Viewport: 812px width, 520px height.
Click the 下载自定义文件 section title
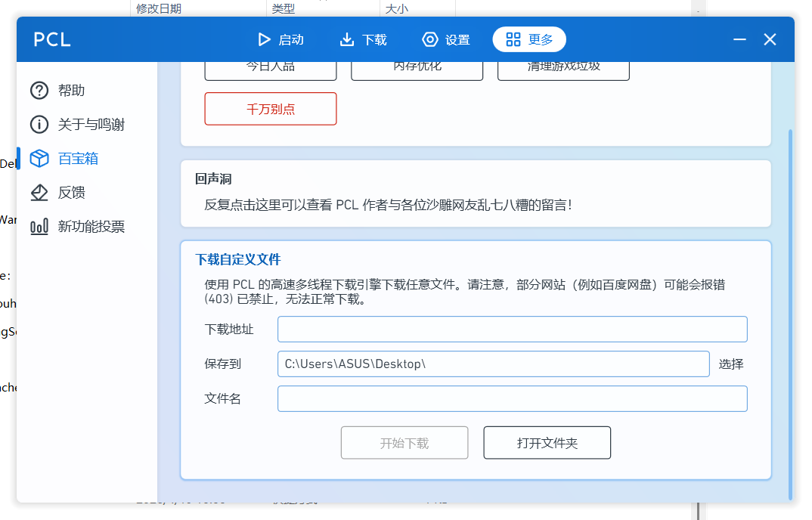point(237,259)
